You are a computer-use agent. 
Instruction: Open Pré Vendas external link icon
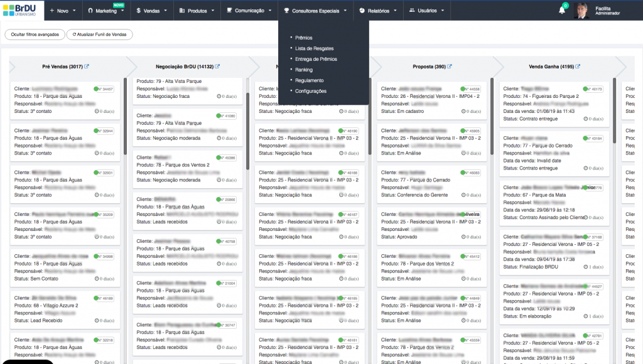coord(87,67)
